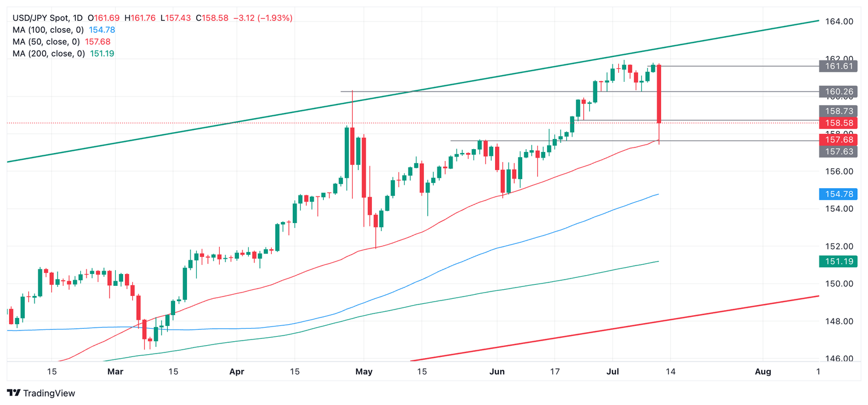Click the gray 157.63 price level label
Screen dimensions: 868x405
coord(839,151)
